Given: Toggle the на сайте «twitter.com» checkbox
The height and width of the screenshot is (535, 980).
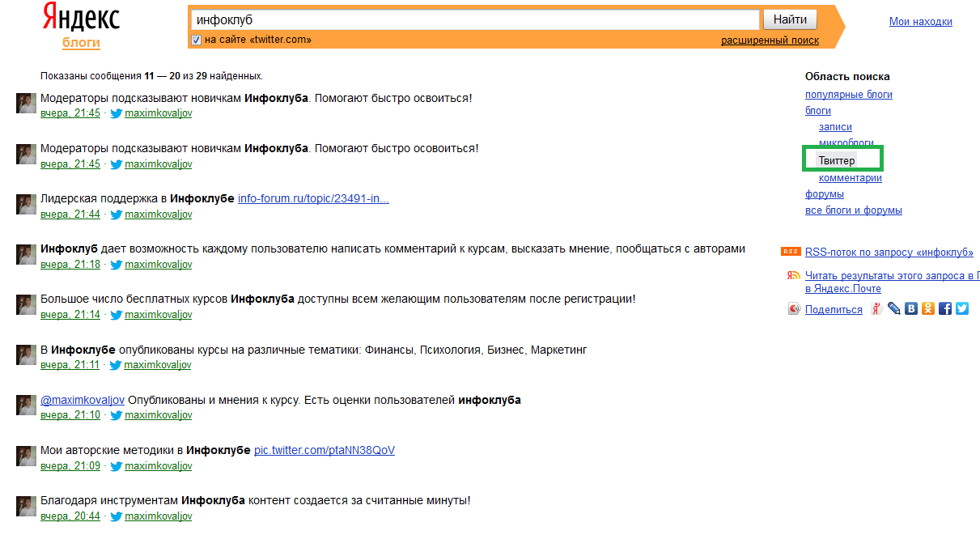Looking at the screenshot, I should coord(196,40).
